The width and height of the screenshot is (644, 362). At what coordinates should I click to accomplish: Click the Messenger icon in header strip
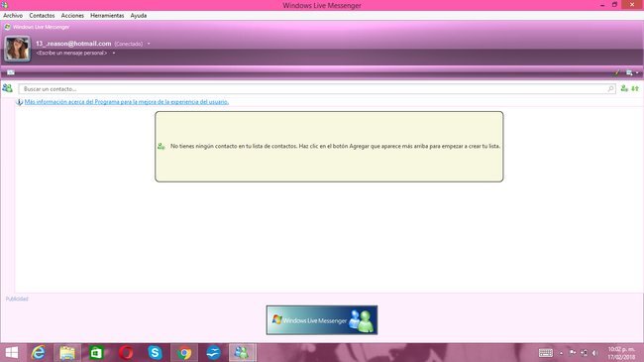7,27
